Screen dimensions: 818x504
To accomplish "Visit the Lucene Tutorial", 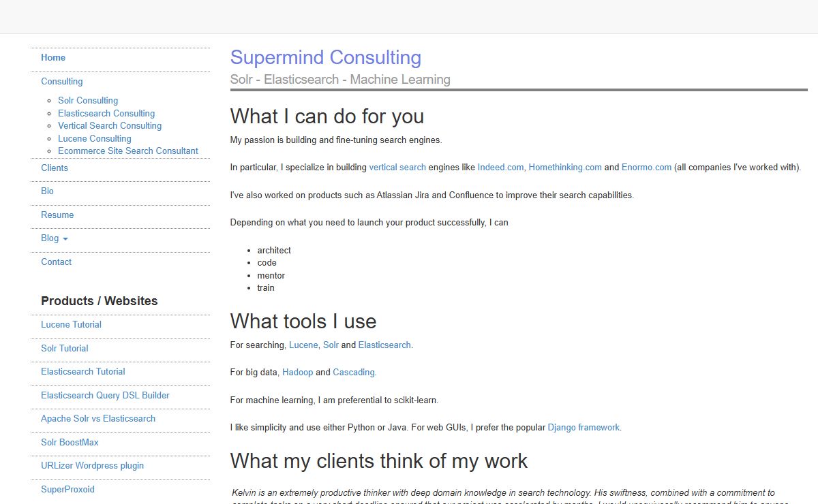I will coord(71,324).
